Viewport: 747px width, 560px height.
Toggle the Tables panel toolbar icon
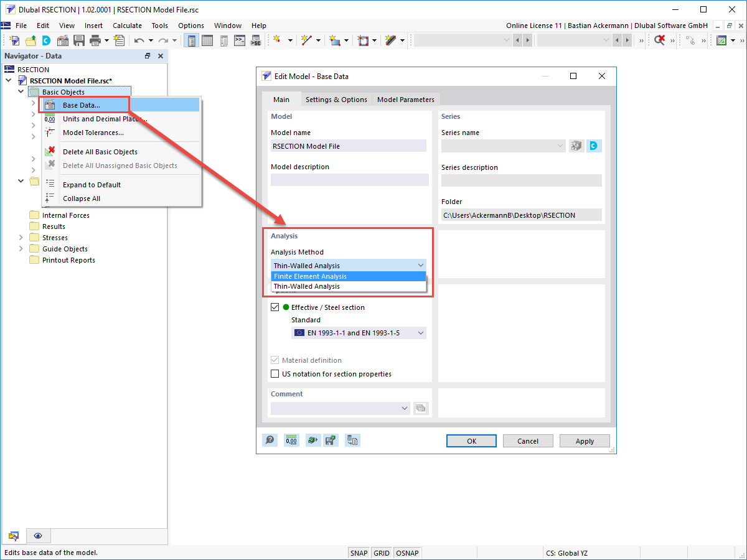click(x=207, y=40)
